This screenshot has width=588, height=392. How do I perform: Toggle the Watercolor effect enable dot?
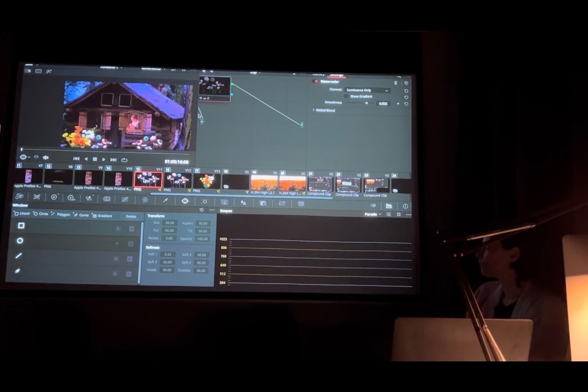[316, 81]
